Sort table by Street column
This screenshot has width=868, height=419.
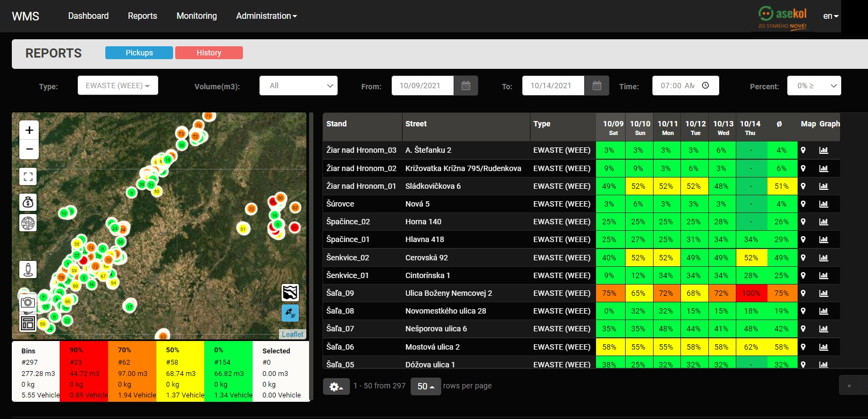[x=466, y=127]
